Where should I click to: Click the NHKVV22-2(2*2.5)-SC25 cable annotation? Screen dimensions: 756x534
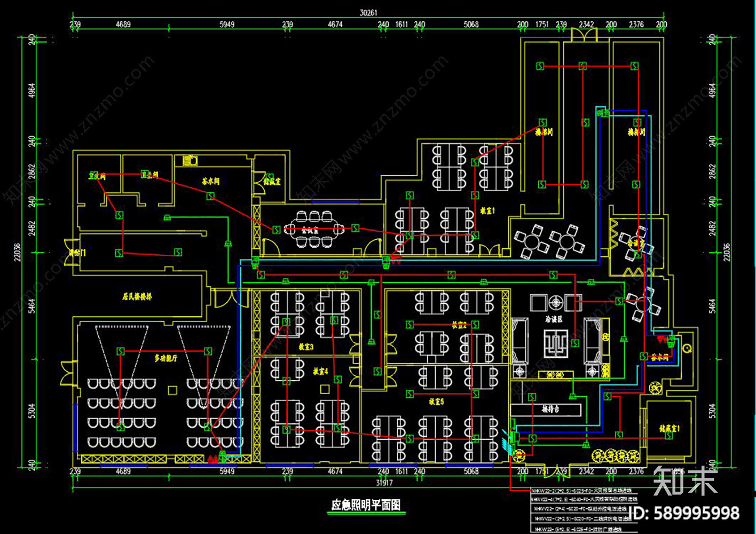pos(581,491)
